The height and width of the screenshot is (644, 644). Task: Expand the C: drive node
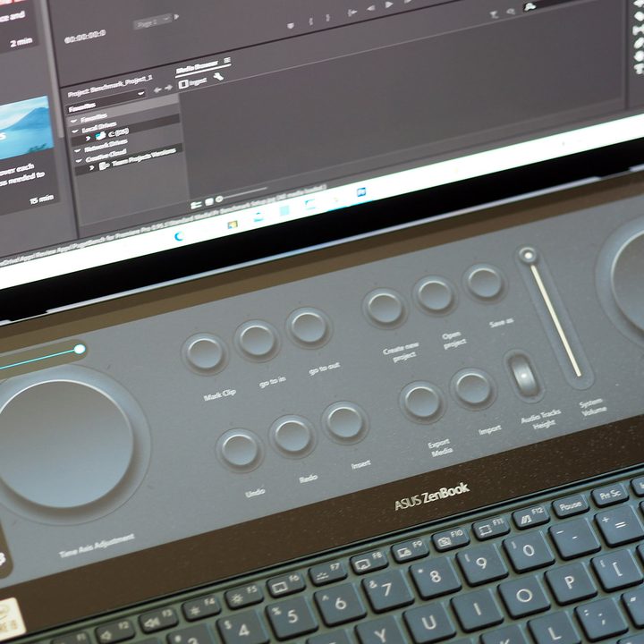(88, 139)
